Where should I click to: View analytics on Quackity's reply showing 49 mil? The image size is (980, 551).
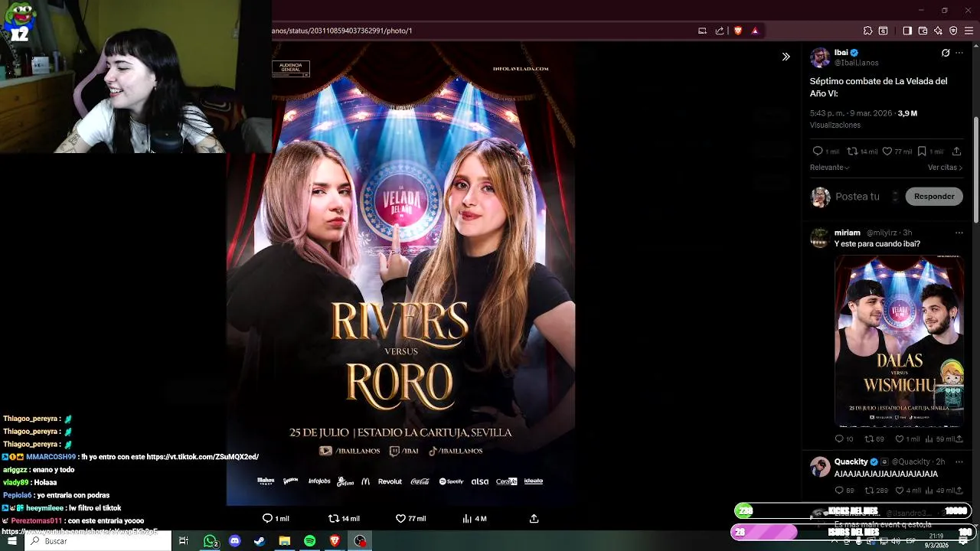(929, 491)
